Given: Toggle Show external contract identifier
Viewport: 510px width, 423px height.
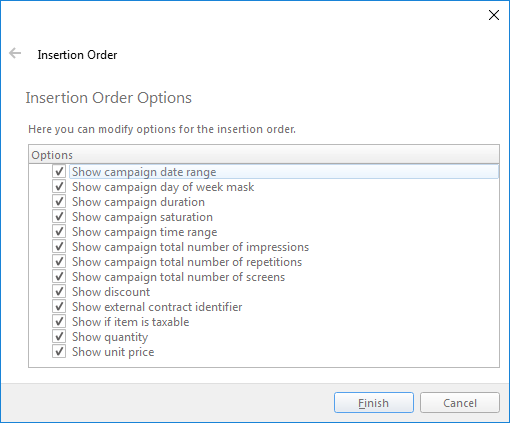Looking at the screenshot, I should pyautogui.click(x=59, y=307).
